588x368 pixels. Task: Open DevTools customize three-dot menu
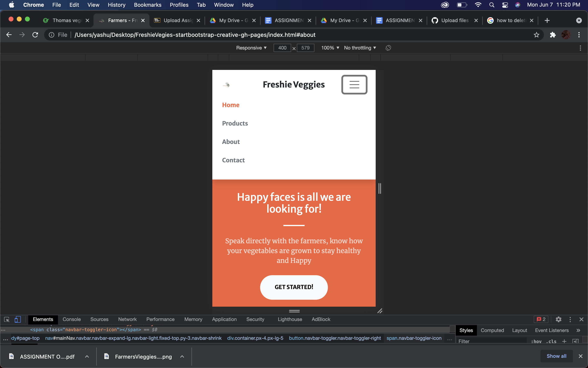tap(570, 319)
